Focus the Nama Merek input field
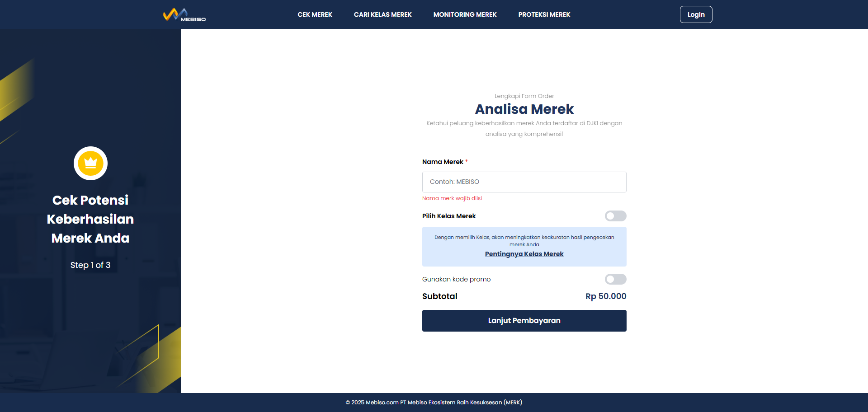The height and width of the screenshot is (412, 868). [524, 182]
